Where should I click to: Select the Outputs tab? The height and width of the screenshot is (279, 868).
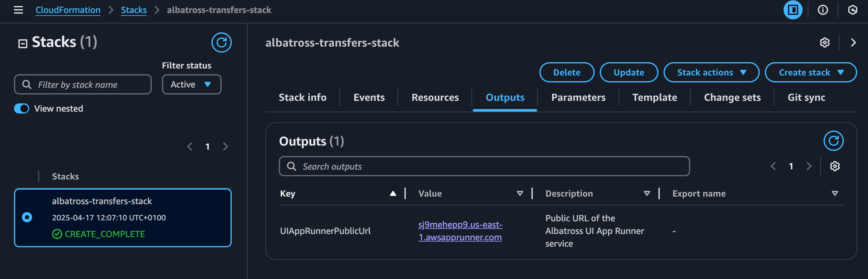tap(505, 98)
